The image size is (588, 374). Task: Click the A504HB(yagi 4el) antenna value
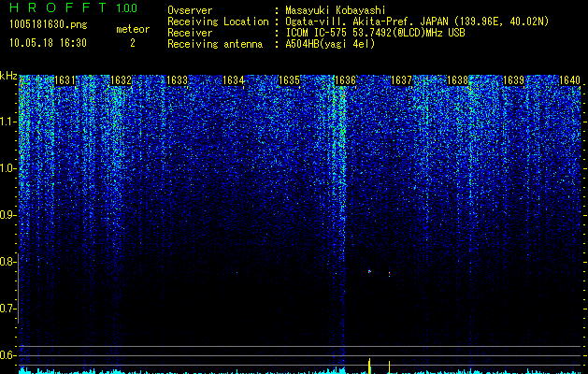330,44
